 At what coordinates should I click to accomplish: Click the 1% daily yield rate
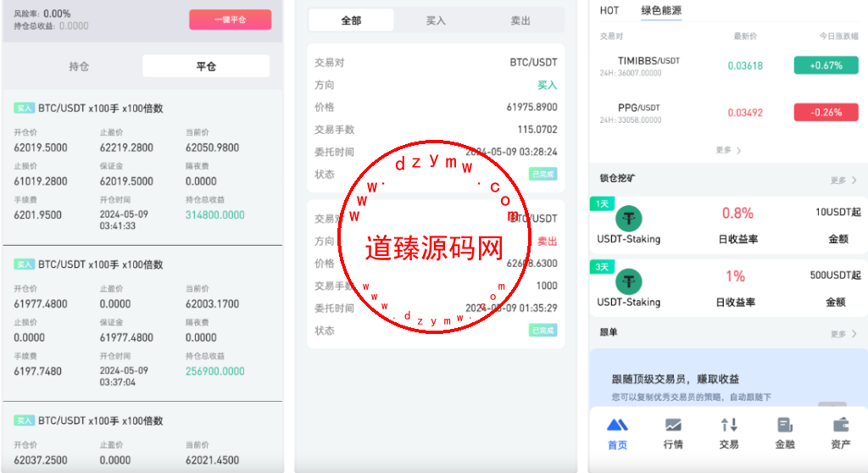click(x=735, y=276)
